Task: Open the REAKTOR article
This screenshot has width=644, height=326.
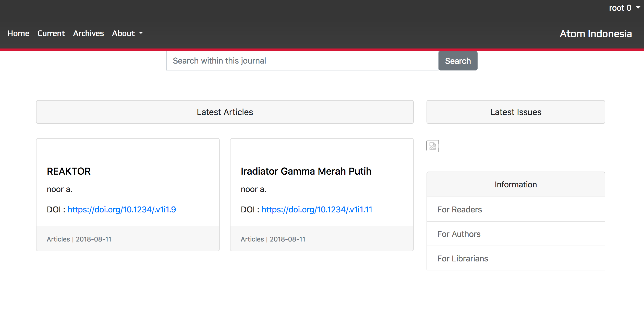Action: pos(69,171)
